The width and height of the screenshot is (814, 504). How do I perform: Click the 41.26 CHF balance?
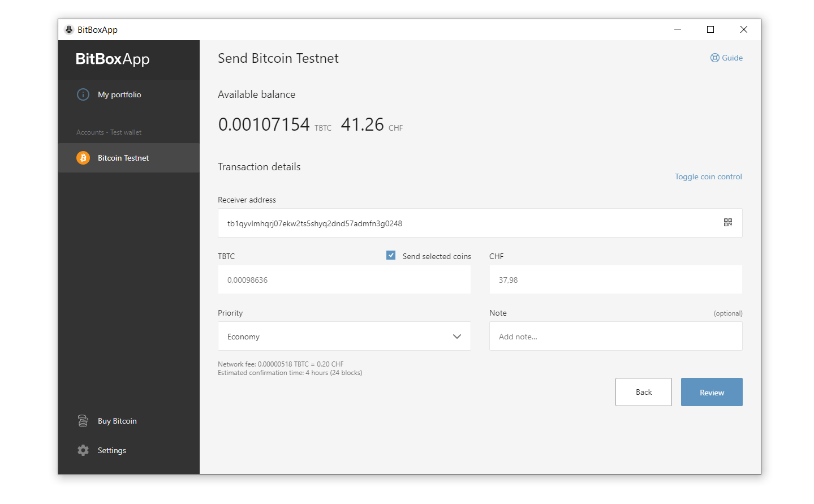pos(372,124)
